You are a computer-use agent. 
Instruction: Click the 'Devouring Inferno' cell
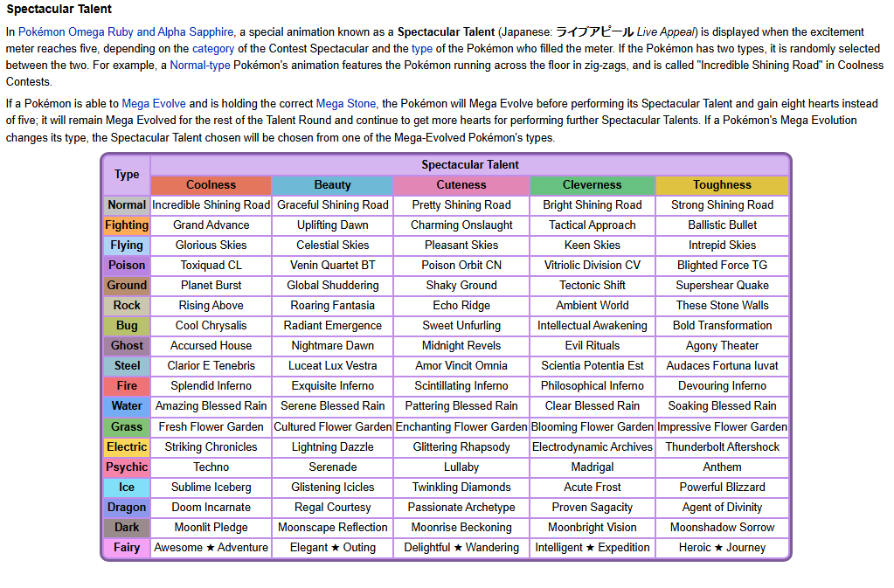point(723,385)
